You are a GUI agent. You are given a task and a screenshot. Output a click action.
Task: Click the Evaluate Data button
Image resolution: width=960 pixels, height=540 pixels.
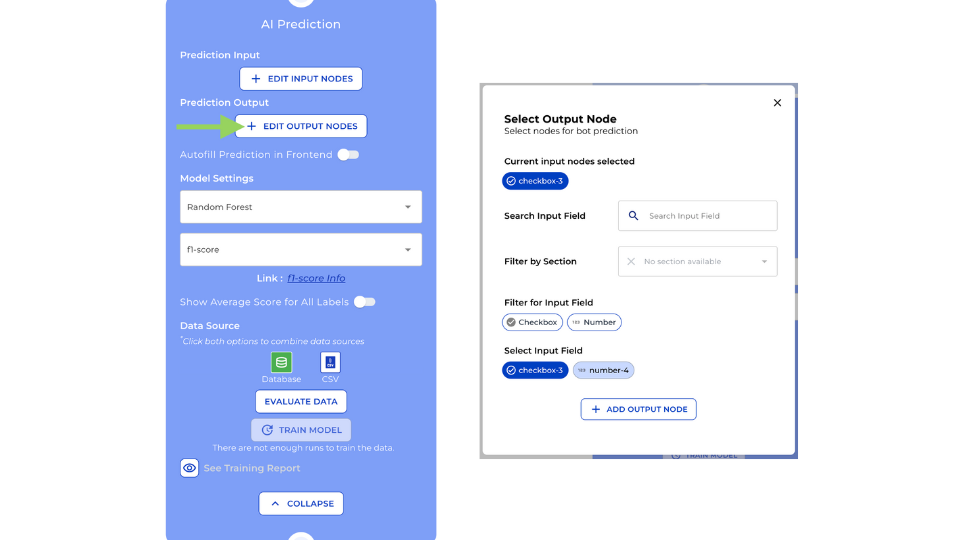[x=301, y=402]
